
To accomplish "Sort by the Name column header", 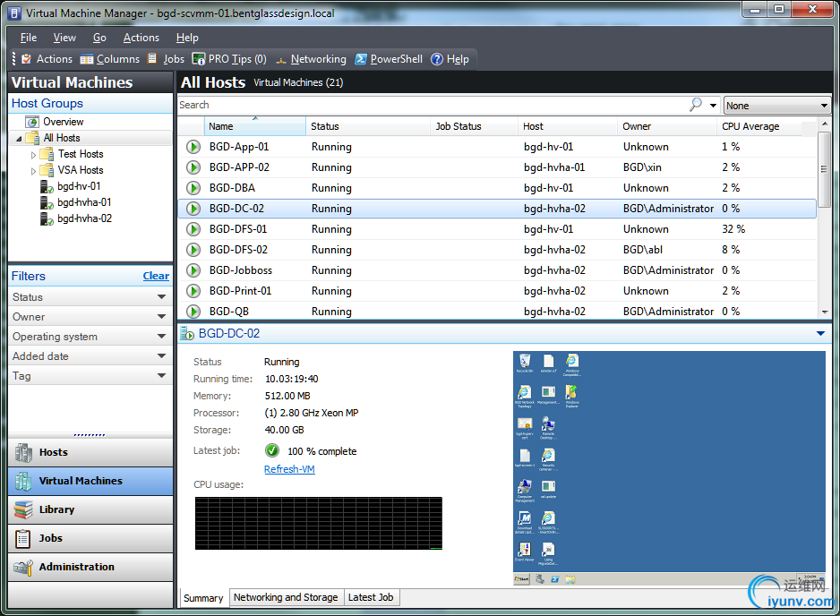I will point(255,126).
